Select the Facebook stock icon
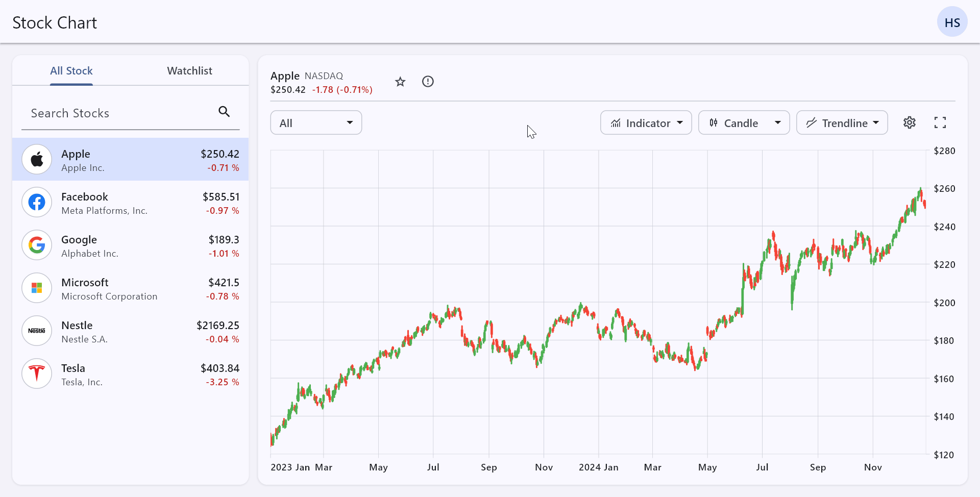Image resolution: width=980 pixels, height=497 pixels. click(x=36, y=202)
